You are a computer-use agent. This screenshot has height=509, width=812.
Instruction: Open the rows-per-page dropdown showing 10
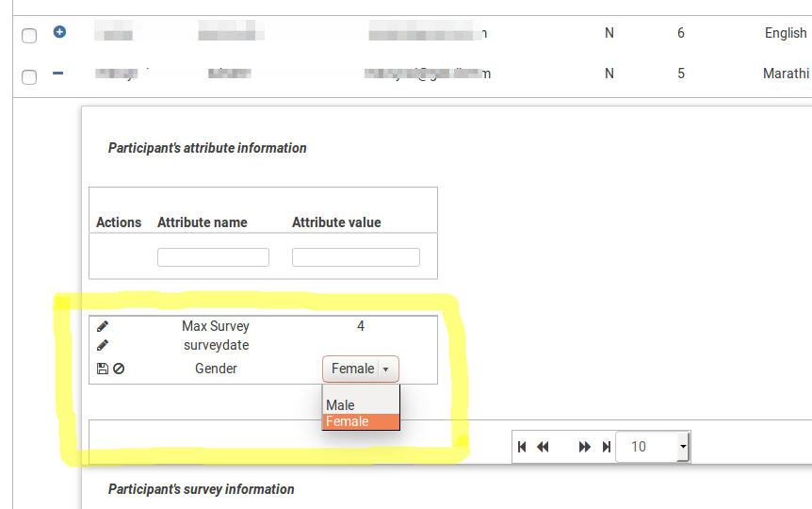[653, 447]
